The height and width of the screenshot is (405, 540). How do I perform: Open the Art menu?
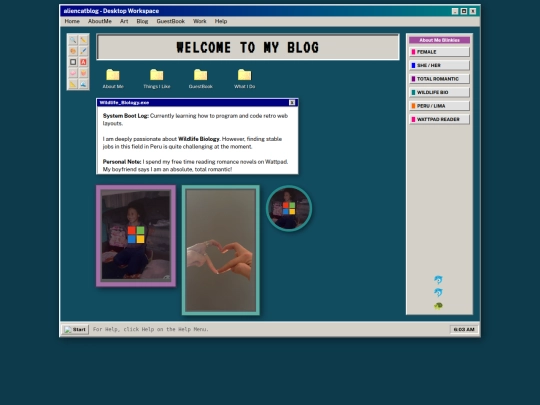coord(124,21)
